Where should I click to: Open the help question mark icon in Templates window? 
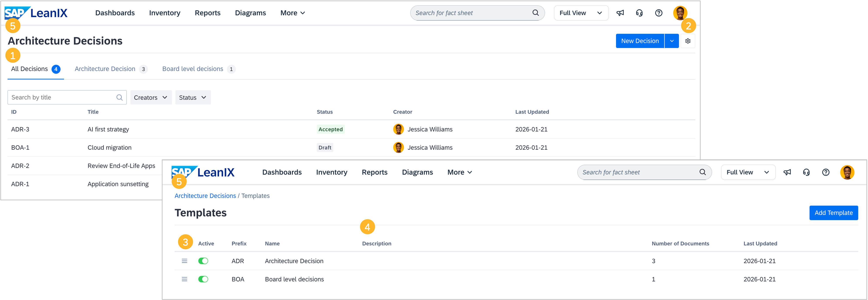pos(825,172)
